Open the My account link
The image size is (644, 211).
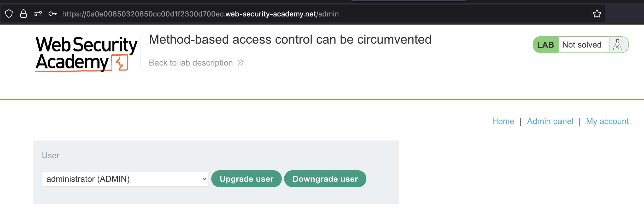tap(607, 121)
